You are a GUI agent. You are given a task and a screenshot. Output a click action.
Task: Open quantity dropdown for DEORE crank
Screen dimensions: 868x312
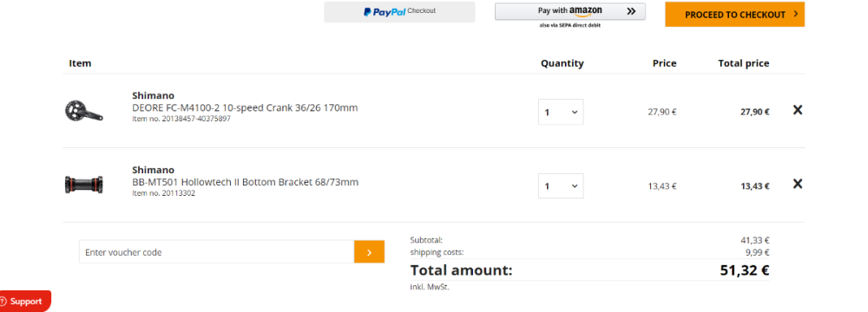[x=561, y=112]
